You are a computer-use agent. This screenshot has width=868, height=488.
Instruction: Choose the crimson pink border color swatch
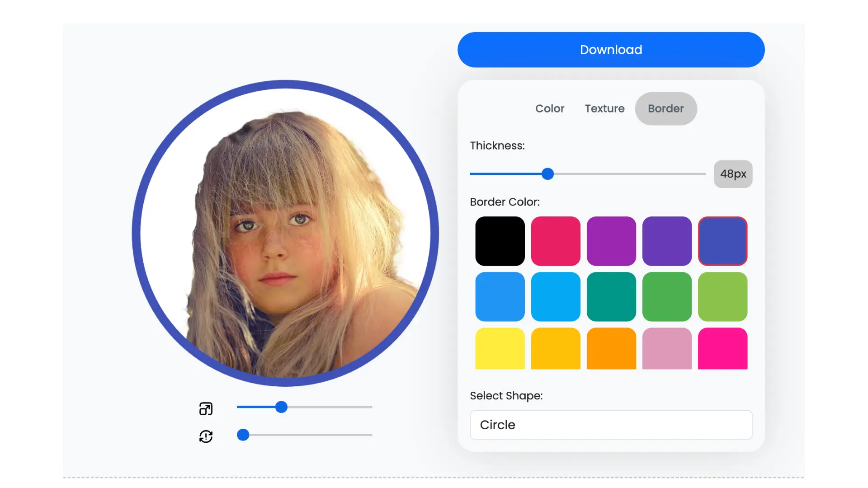[555, 241]
